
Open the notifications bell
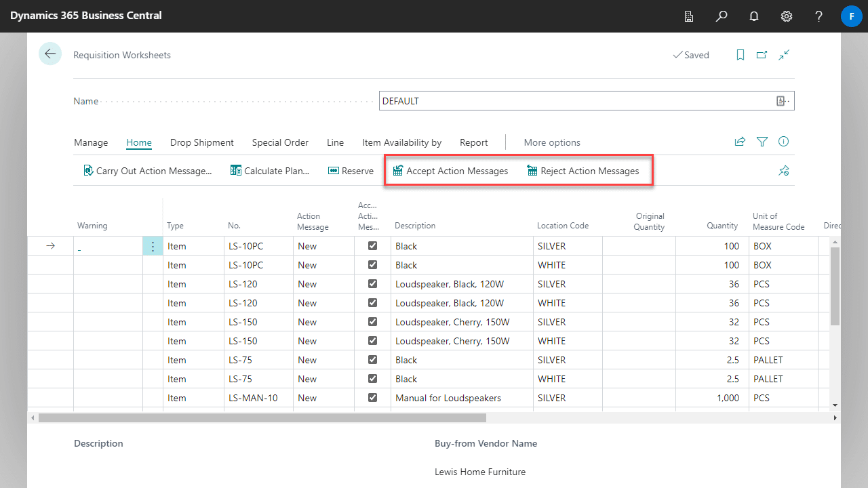click(754, 16)
